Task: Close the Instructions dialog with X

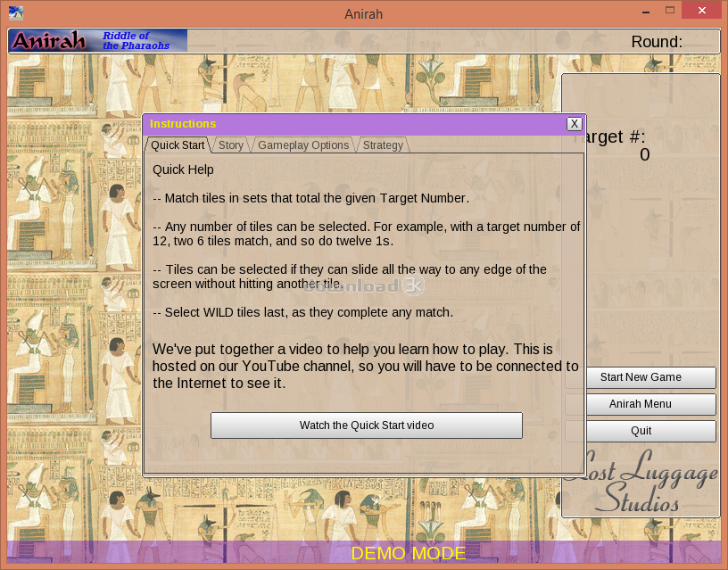Action: click(575, 124)
